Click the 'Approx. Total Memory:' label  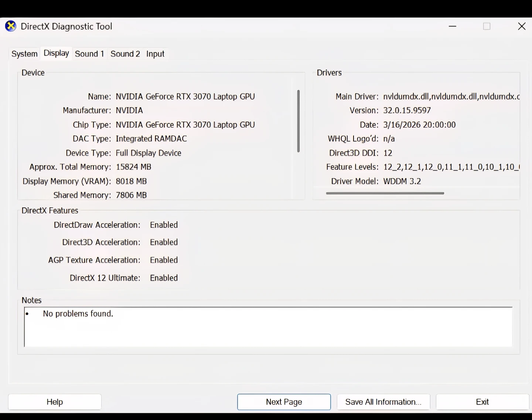(70, 167)
